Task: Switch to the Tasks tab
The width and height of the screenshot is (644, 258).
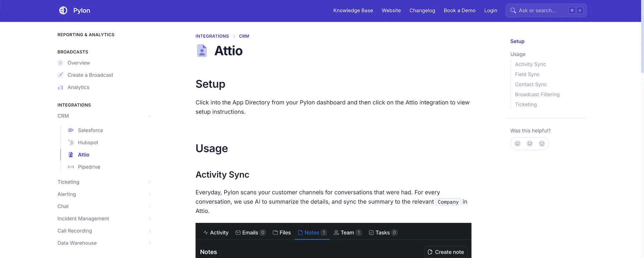Action: (383, 233)
